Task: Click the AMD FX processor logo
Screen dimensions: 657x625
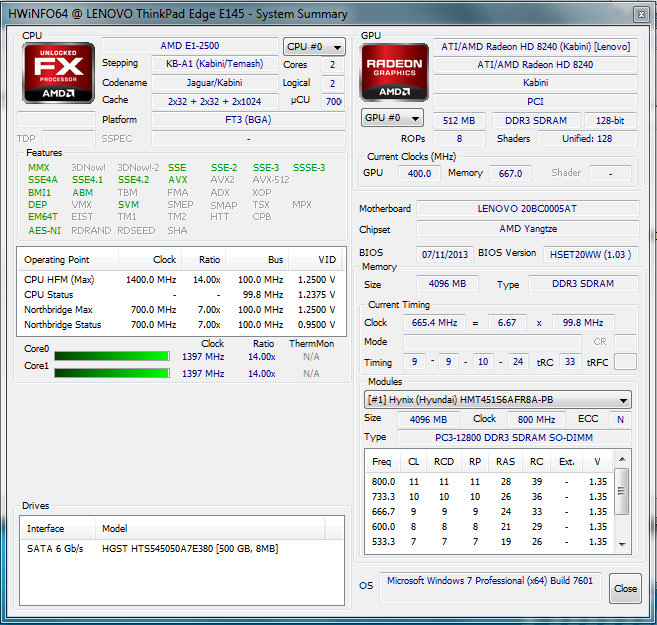Action: pos(58,73)
